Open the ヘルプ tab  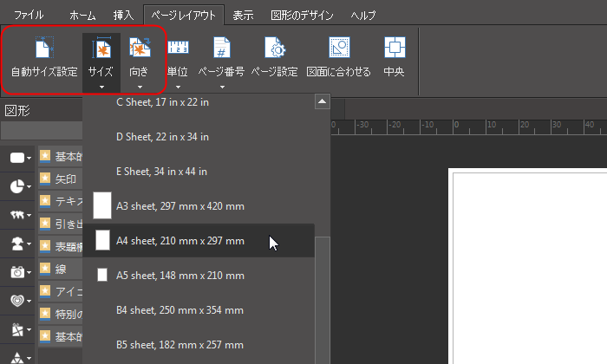(363, 15)
